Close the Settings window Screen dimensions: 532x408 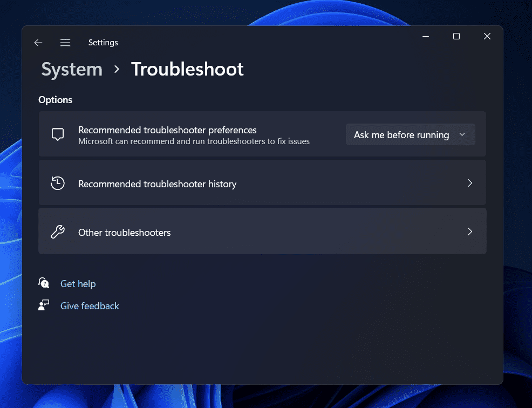click(487, 36)
